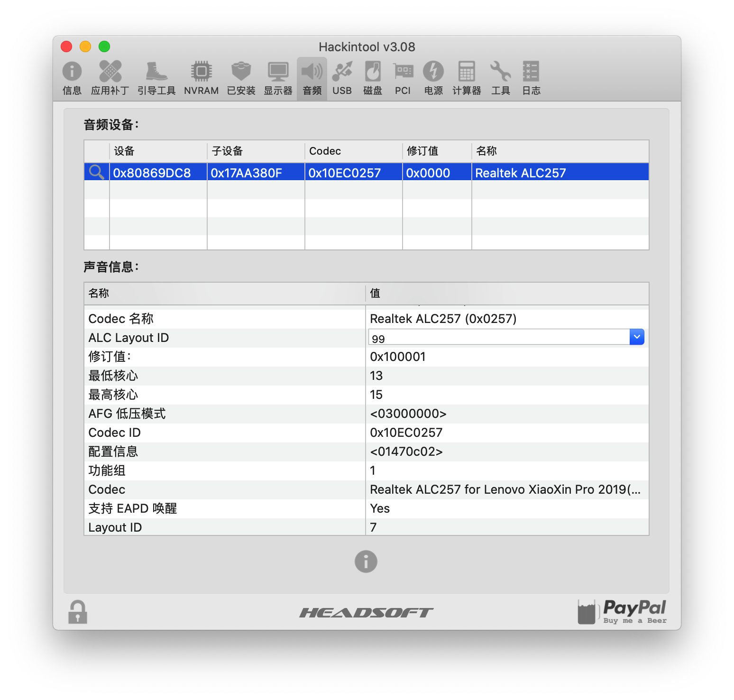Open the USB section
Screen dimensions: 734x700
342,79
